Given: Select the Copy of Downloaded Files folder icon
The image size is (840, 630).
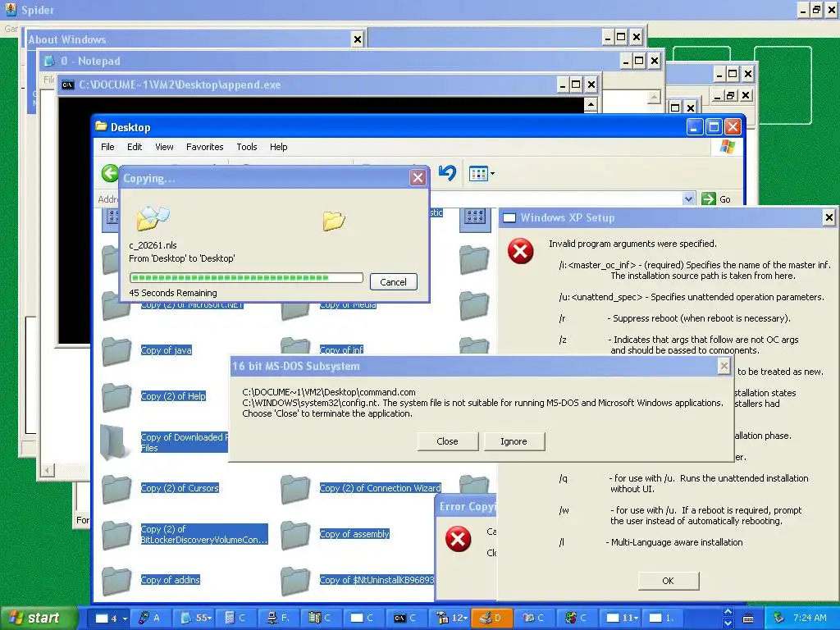Looking at the screenshot, I should [x=116, y=442].
